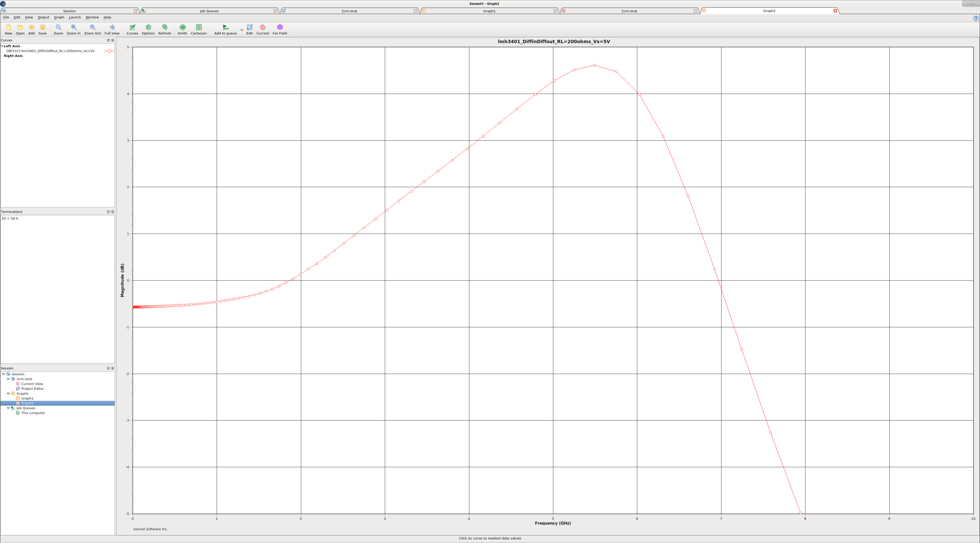The height and width of the screenshot is (543, 980).
Task: Click the Add toolbar icon
Action: [32, 30]
